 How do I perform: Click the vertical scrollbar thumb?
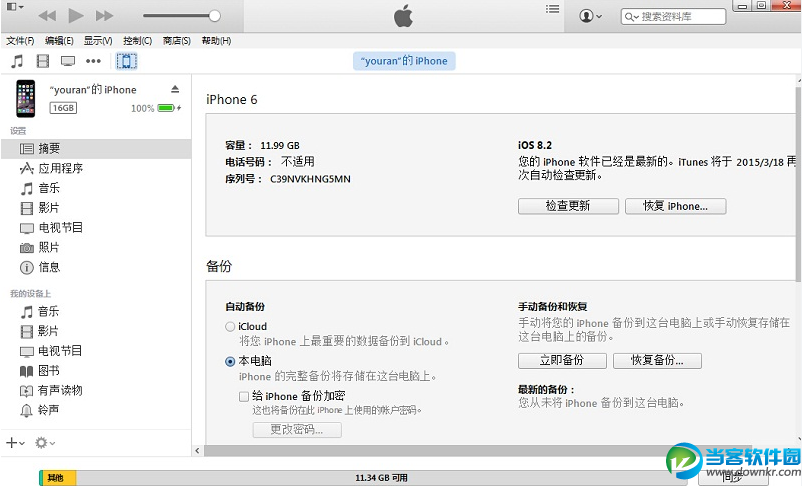pyautogui.click(x=798, y=182)
